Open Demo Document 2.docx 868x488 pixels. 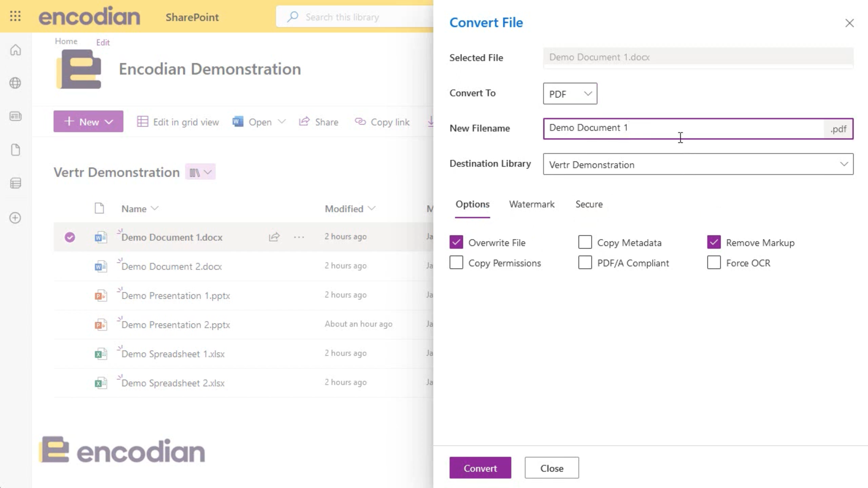click(171, 267)
